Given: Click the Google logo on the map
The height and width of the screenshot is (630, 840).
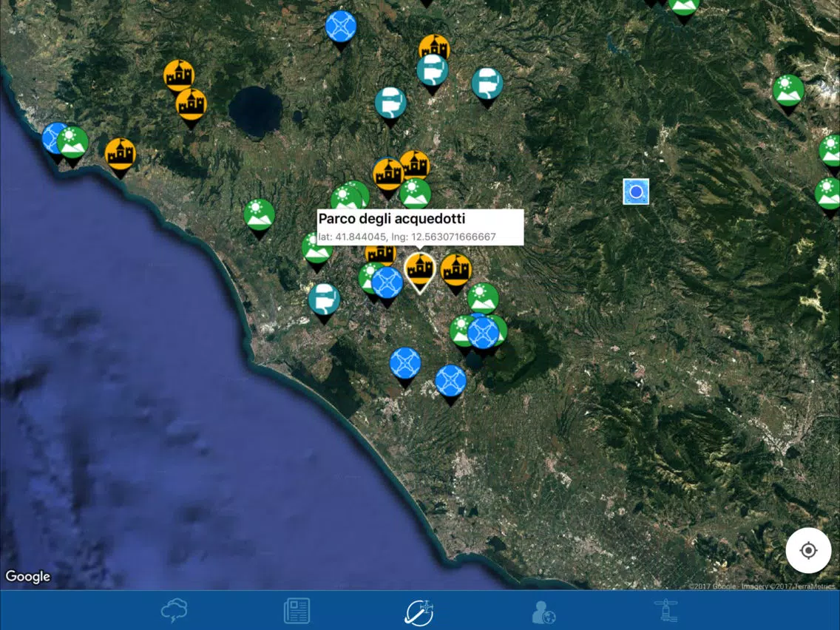Looking at the screenshot, I should pyautogui.click(x=28, y=577).
